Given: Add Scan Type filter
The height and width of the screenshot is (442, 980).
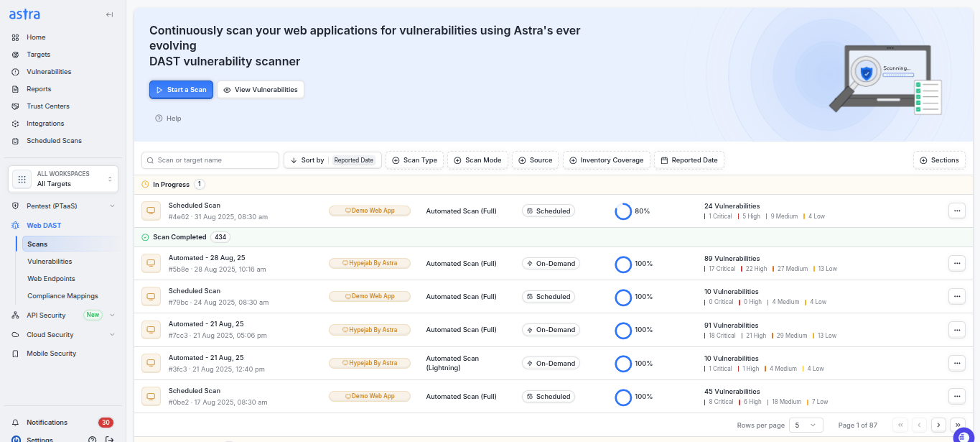Looking at the screenshot, I should click(414, 160).
